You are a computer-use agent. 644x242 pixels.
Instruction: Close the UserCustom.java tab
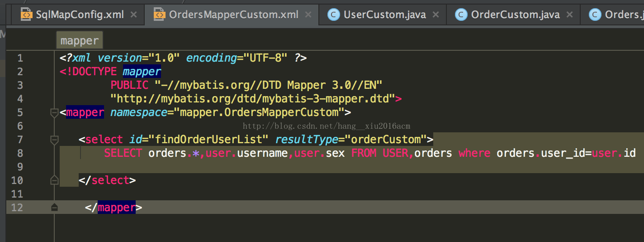436,15
